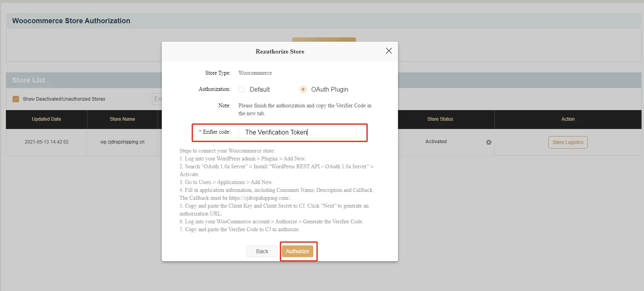The height and width of the screenshot is (291, 644).
Task: Open Store Logistics for the listed store
Action: pos(568,142)
